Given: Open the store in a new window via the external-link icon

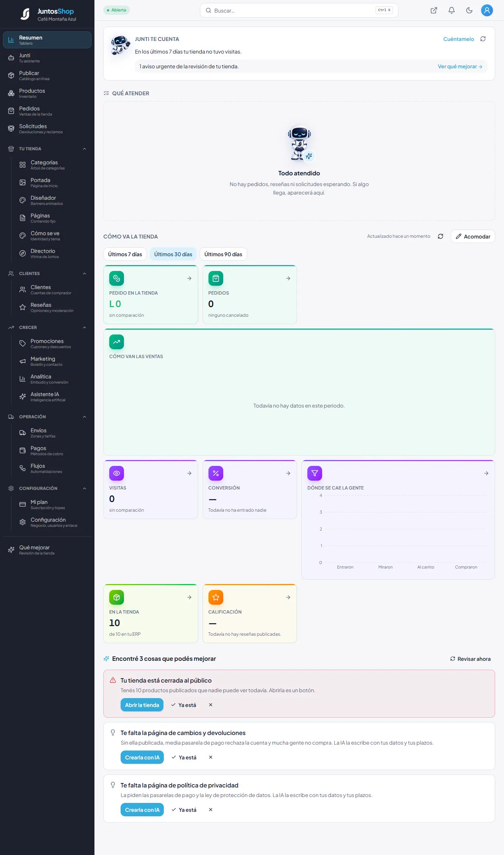Looking at the screenshot, I should (434, 10).
